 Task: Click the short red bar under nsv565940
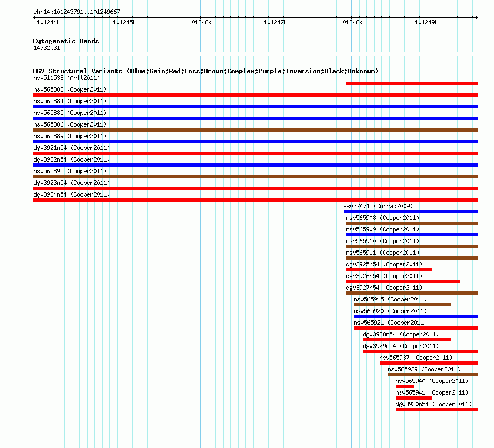click(405, 386)
